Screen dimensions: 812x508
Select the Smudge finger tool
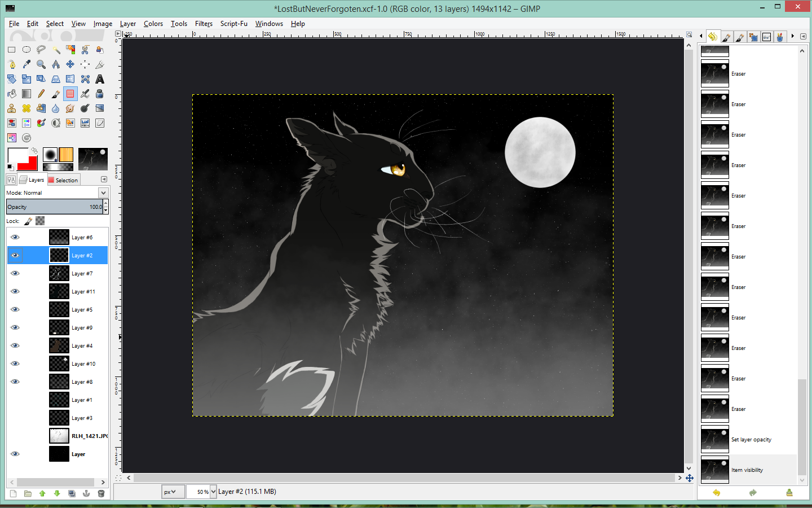tap(70, 108)
